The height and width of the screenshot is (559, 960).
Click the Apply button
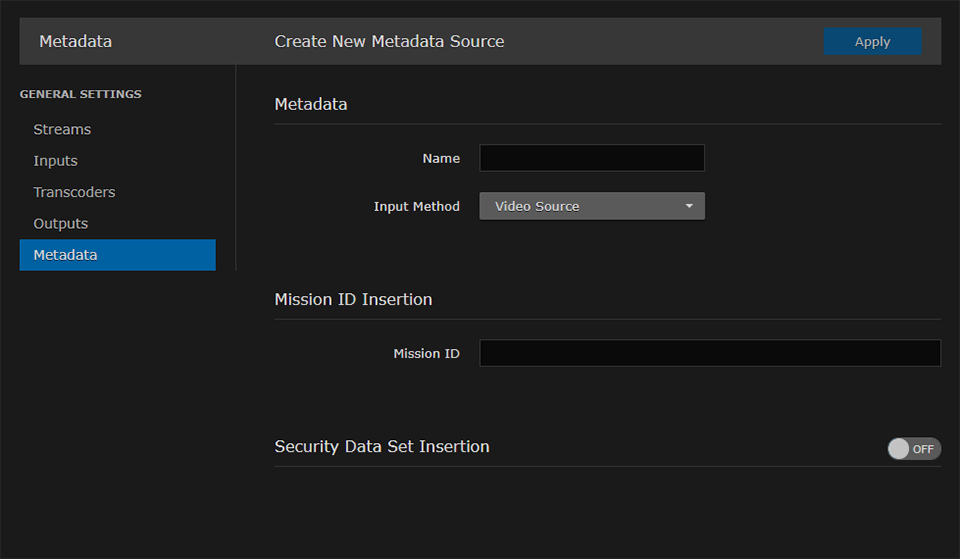pos(872,42)
